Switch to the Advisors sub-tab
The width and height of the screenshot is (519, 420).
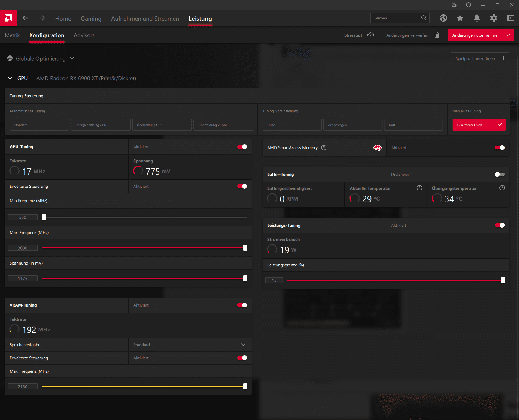(84, 35)
